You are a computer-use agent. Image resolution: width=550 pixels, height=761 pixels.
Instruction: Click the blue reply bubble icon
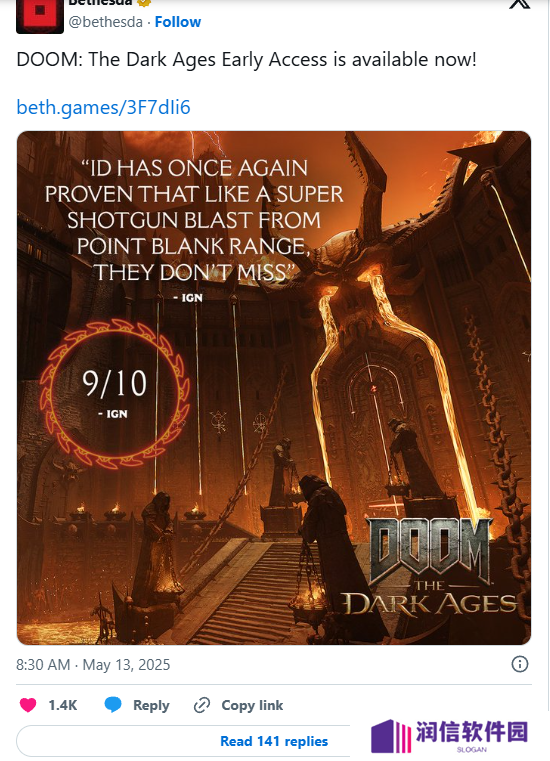coord(113,705)
